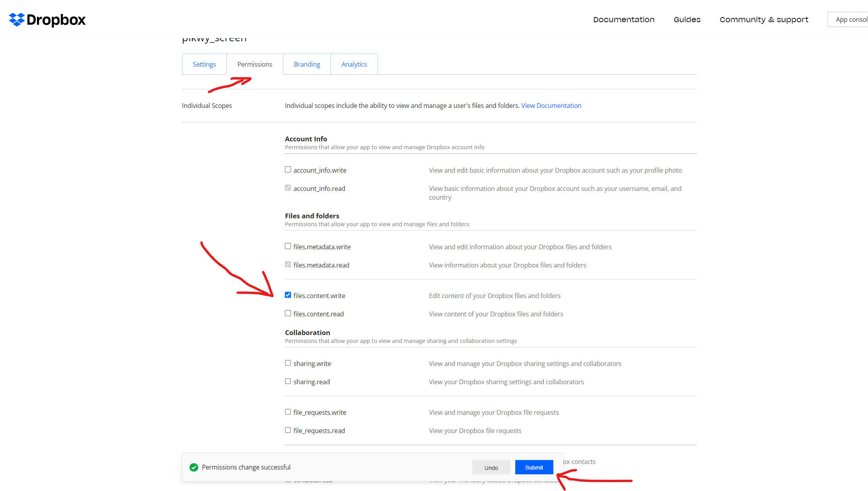Open the Documentation menu item
This screenshot has width=868, height=491.
click(x=624, y=19)
